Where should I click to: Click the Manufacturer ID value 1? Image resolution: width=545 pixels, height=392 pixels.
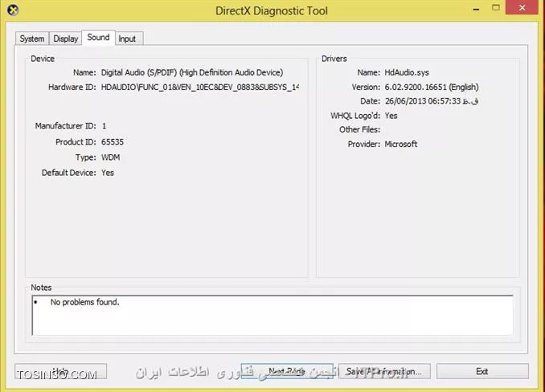click(x=104, y=125)
